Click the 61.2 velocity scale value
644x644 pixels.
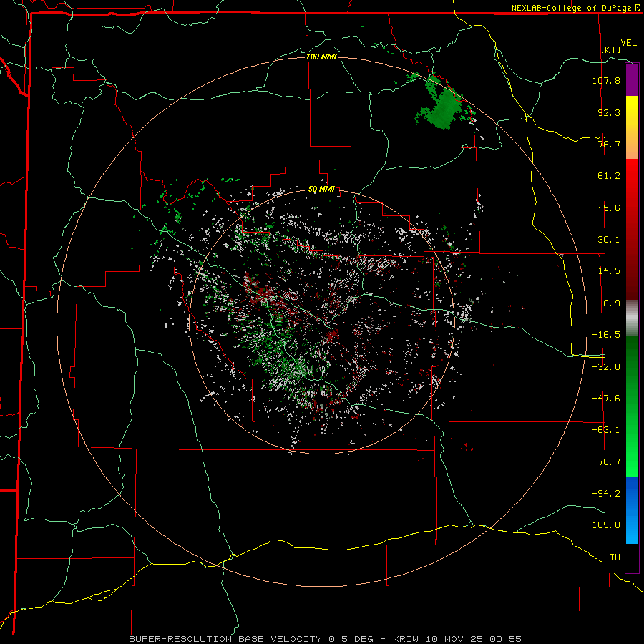pos(609,176)
